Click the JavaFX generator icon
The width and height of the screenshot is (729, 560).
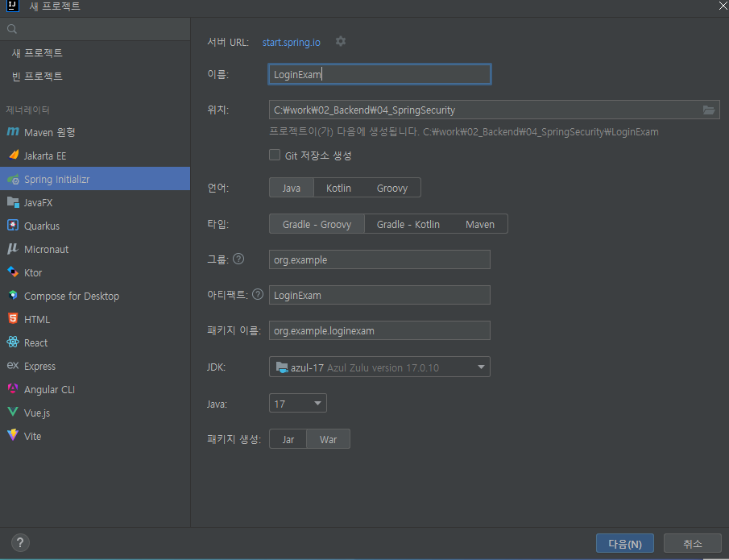point(13,202)
